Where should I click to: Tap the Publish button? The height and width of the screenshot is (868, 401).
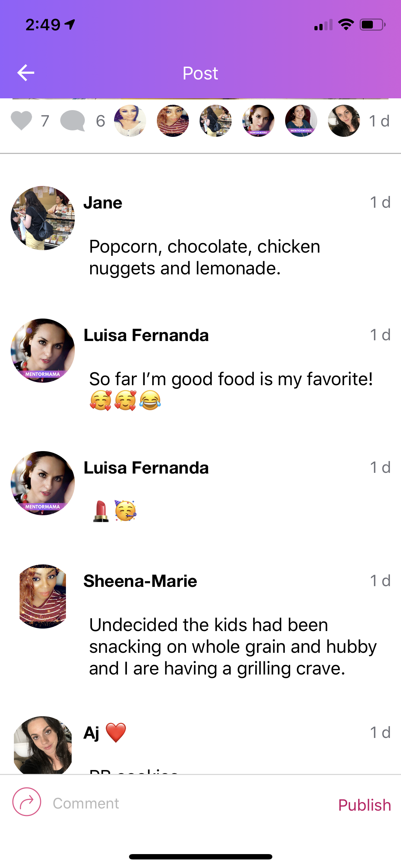pyautogui.click(x=364, y=805)
